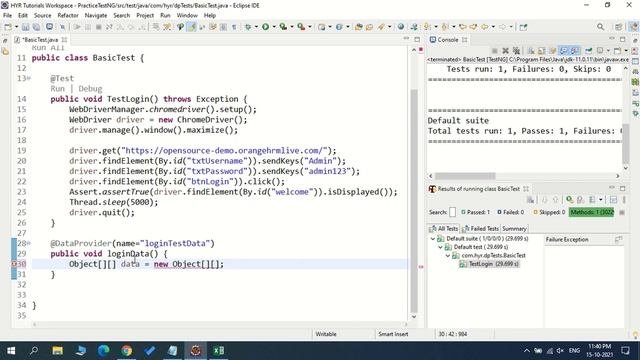The image size is (640, 360).
Task: Open the Back navigation history dropdown arrow
Action: pyautogui.click(x=493, y=27)
